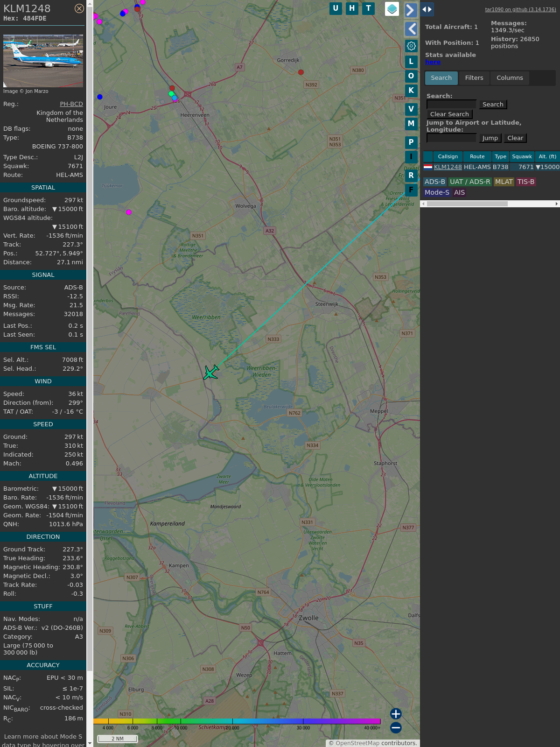Click the squawk value 7671 in info panel
The height and width of the screenshot is (747, 560).
pos(75,166)
